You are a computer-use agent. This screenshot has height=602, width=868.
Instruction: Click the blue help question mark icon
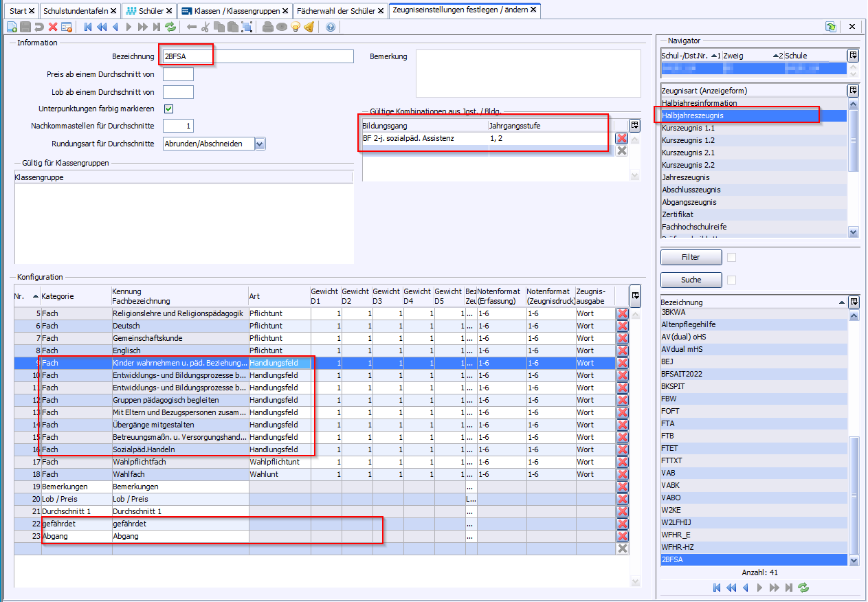(331, 27)
